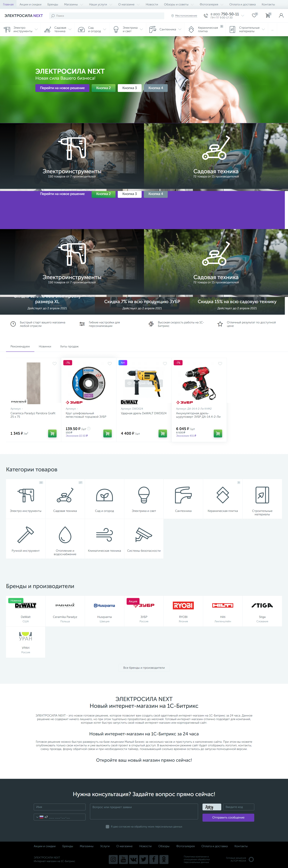This screenshot has height=868, width=288.
Task: Favorite the Ceramica Paradyz Pandora Grafit tile
Action: [x=54, y=364]
